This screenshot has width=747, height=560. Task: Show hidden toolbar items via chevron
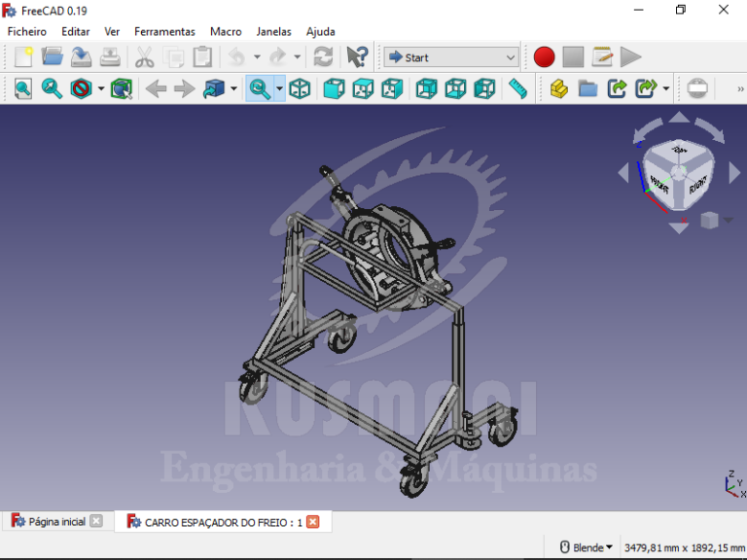tap(740, 88)
